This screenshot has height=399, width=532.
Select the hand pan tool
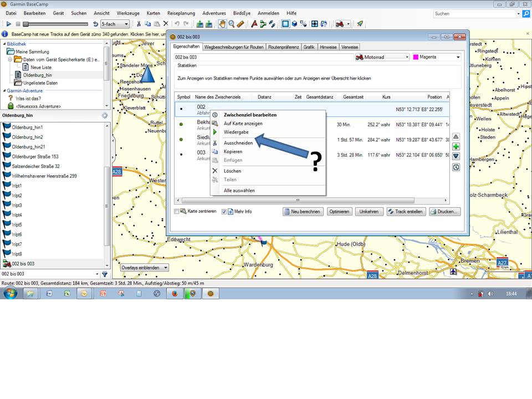point(222,24)
